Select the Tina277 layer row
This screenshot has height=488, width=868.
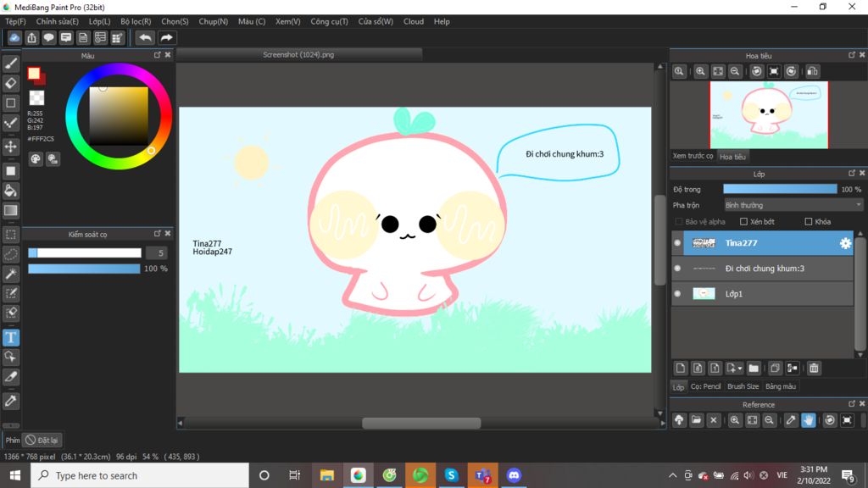(x=762, y=243)
